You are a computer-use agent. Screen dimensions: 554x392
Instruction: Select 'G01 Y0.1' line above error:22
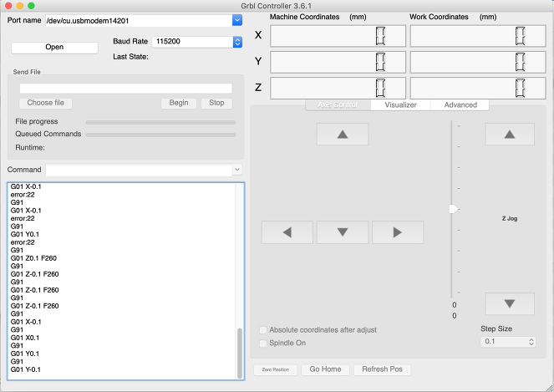click(25, 234)
